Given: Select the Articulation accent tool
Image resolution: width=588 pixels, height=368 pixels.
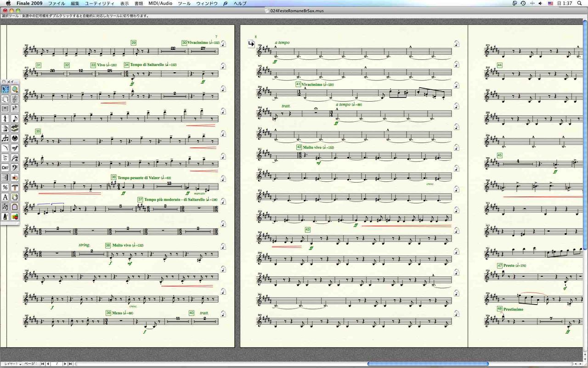Looking at the screenshot, I should click(x=6, y=158).
